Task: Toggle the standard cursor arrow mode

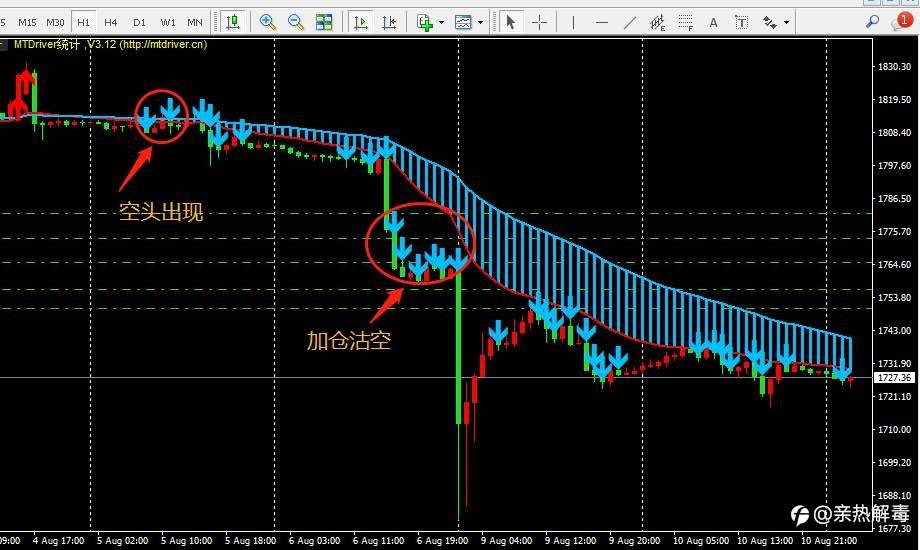Action: click(x=510, y=22)
